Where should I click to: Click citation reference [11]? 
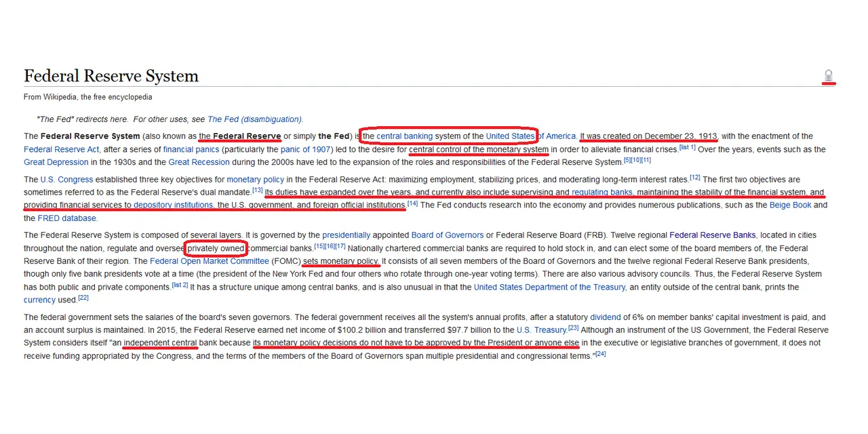[x=646, y=160]
